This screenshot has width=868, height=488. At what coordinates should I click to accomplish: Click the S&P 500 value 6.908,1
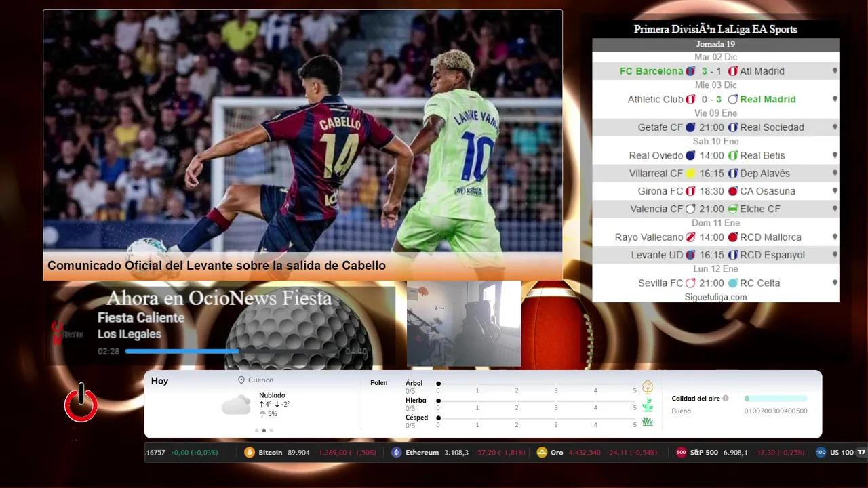[736, 452]
